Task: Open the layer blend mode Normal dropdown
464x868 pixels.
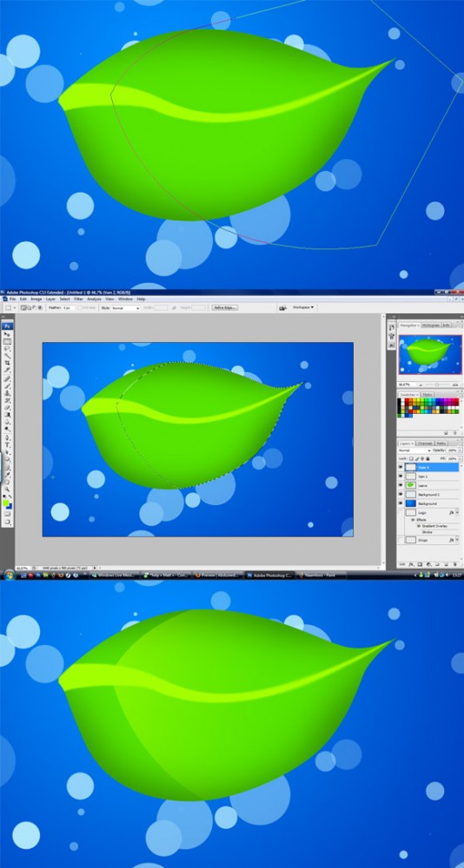Action: tap(414, 450)
